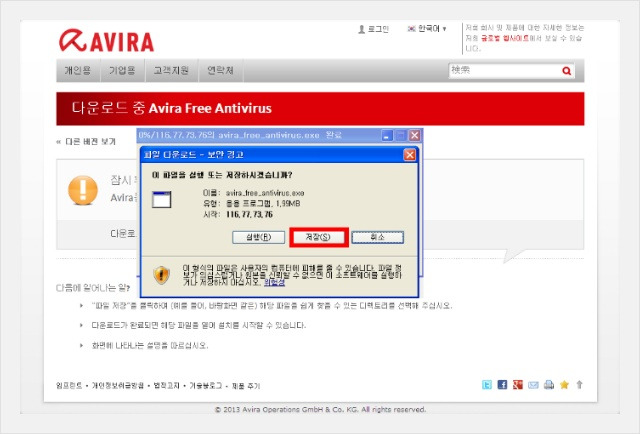Click the security shield warning icon

[161, 275]
